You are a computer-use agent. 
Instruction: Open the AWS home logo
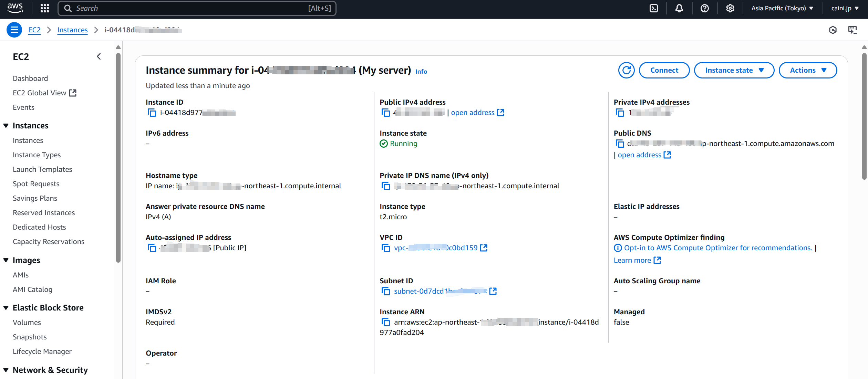point(15,8)
